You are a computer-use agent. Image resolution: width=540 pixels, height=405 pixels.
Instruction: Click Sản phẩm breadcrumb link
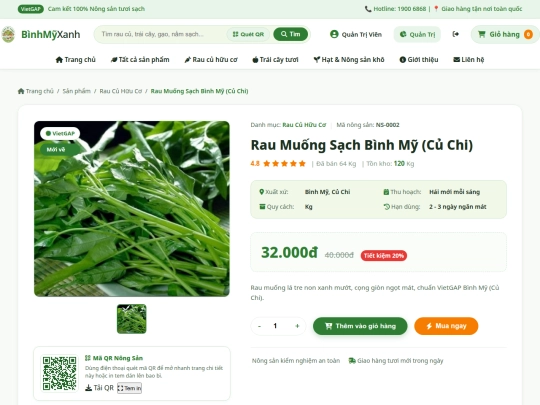[76, 91]
